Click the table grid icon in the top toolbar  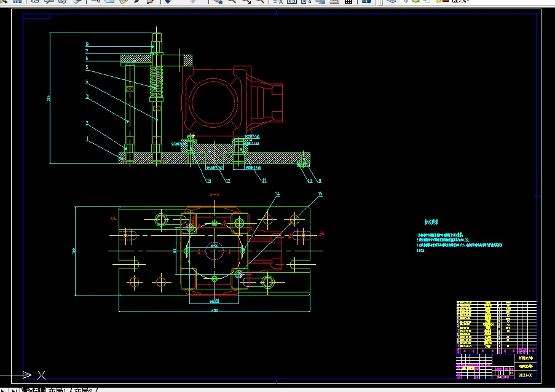click(x=348, y=1)
